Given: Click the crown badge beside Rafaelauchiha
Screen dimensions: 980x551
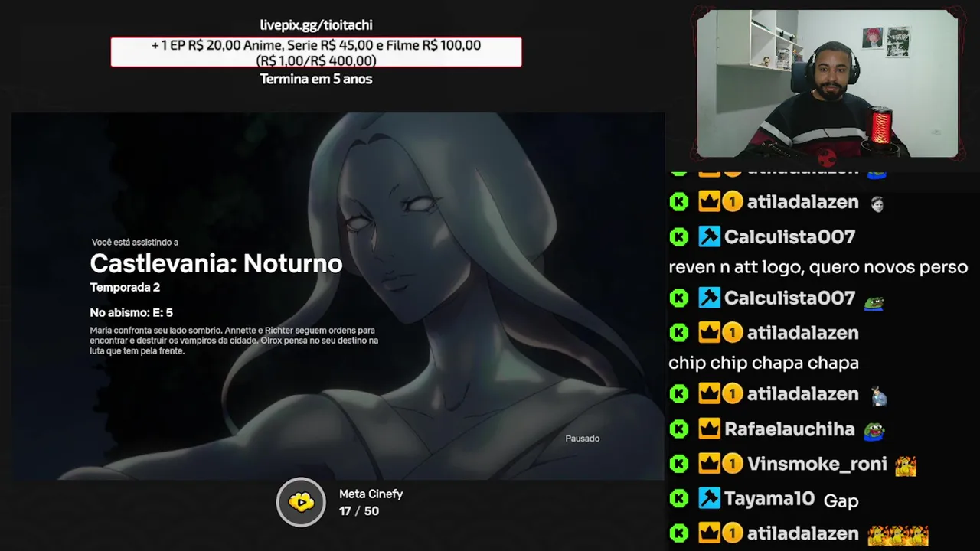Looking at the screenshot, I should tap(709, 429).
